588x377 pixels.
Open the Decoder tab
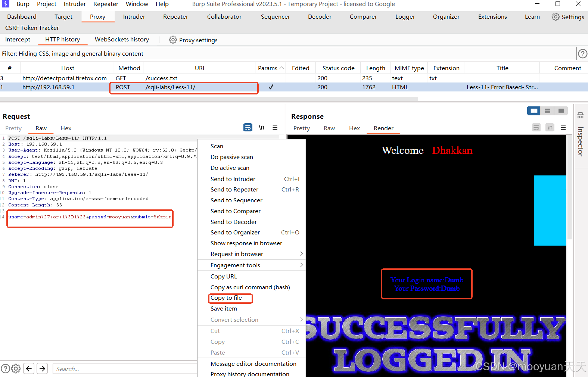(x=320, y=17)
